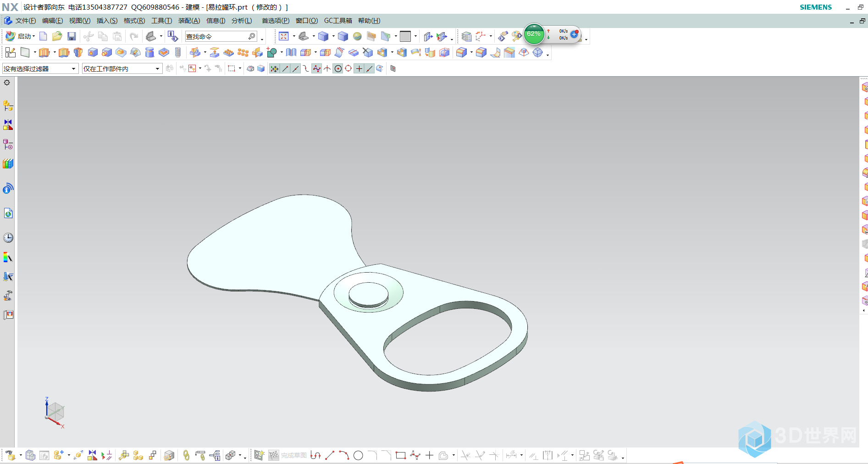Toggle the Enable snap point option

[274, 68]
